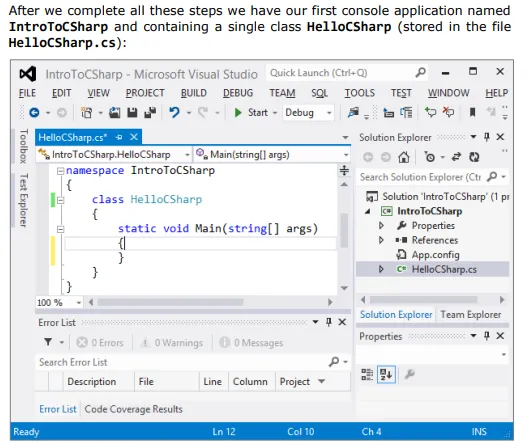Click the Properties panel pin icon
The height and width of the screenshot is (443, 529).
point(486,336)
